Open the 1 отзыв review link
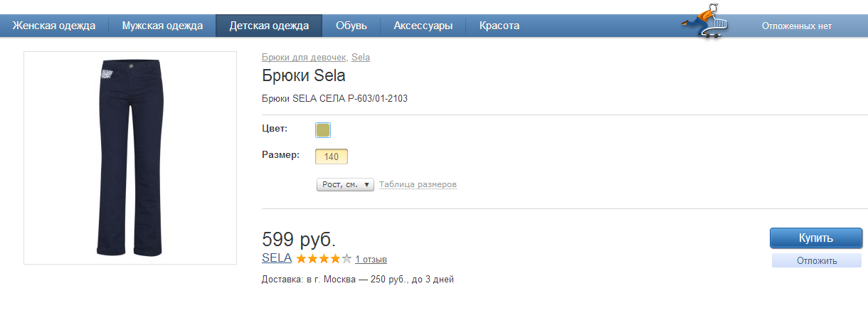 [x=371, y=260]
